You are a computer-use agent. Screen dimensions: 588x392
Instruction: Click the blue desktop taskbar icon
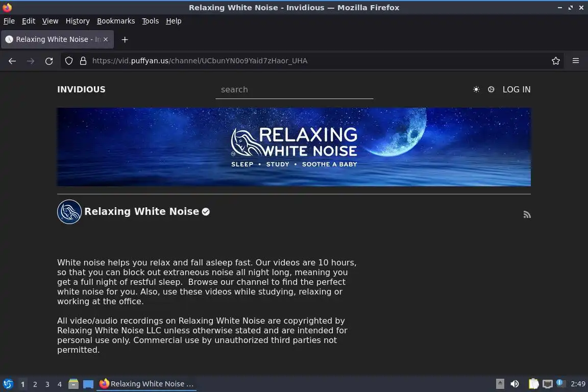tap(88, 384)
